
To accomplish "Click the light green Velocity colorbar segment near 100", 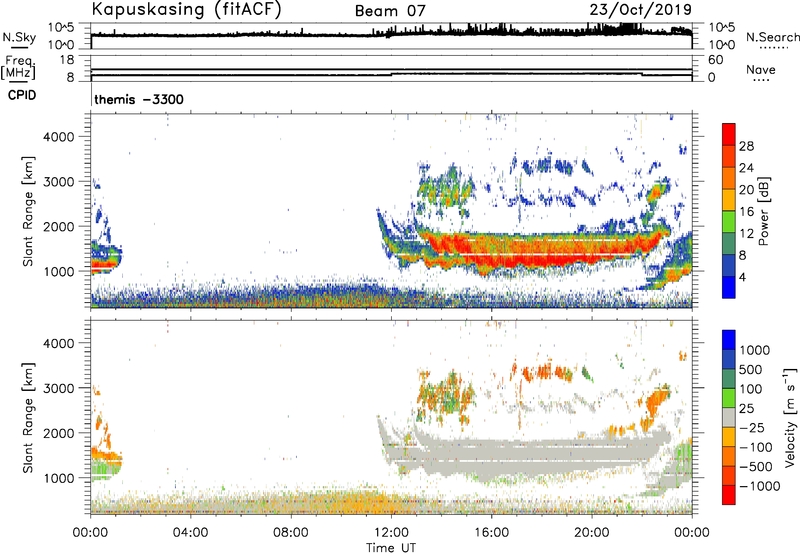I will (729, 398).
